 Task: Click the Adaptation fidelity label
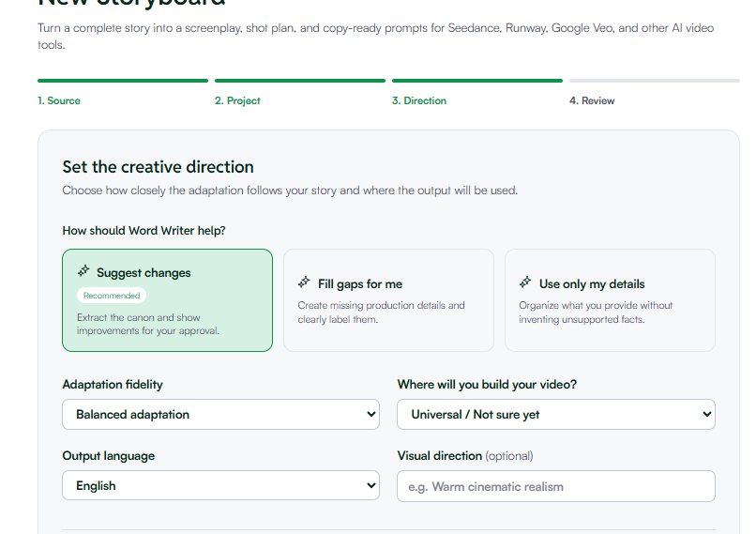113,385
